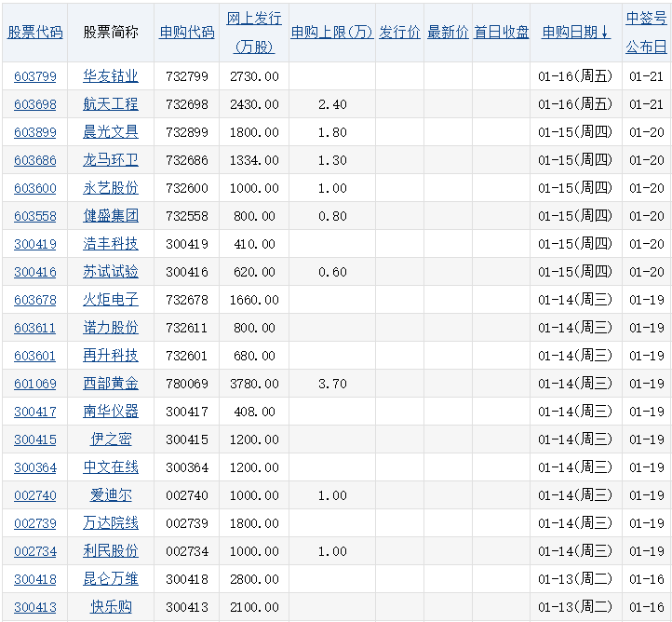This screenshot has width=672, height=622.
Task: Select issue volume cell 1334.00
Action: coord(254,160)
